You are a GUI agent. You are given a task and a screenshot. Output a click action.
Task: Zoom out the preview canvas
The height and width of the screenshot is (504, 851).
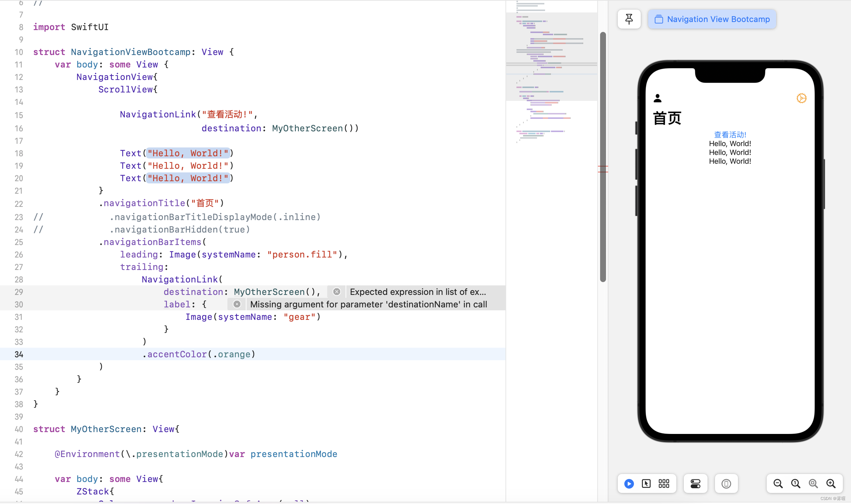pyautogui.click(x=778, y=483)
